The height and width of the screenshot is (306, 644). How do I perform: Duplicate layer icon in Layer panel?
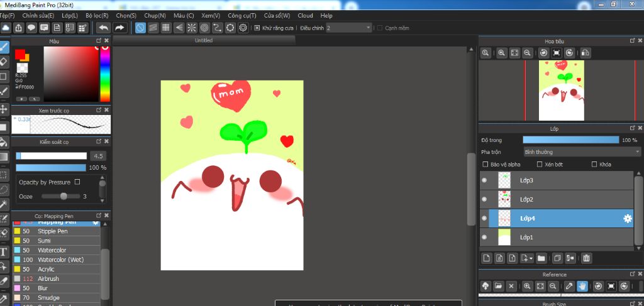tap(557, 258)
